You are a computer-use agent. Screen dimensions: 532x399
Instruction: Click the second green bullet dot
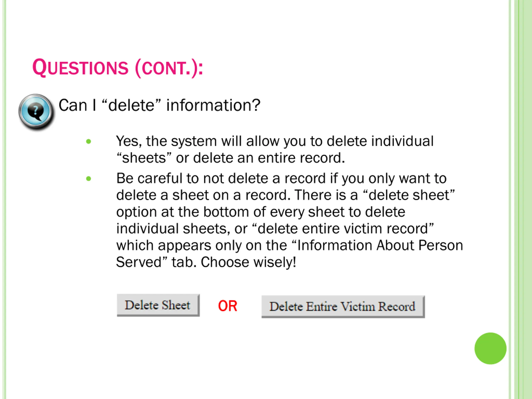click(x=89, y=179)
